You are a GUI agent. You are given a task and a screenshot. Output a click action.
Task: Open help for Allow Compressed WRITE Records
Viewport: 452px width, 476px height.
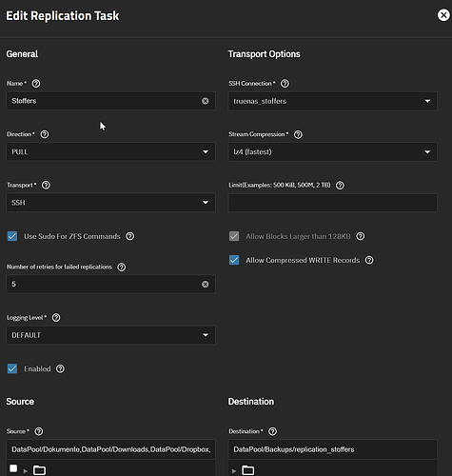[369, 260]
